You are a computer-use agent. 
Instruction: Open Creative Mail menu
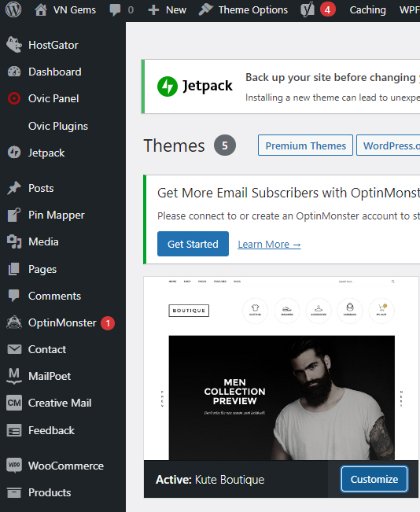point(60,403)
